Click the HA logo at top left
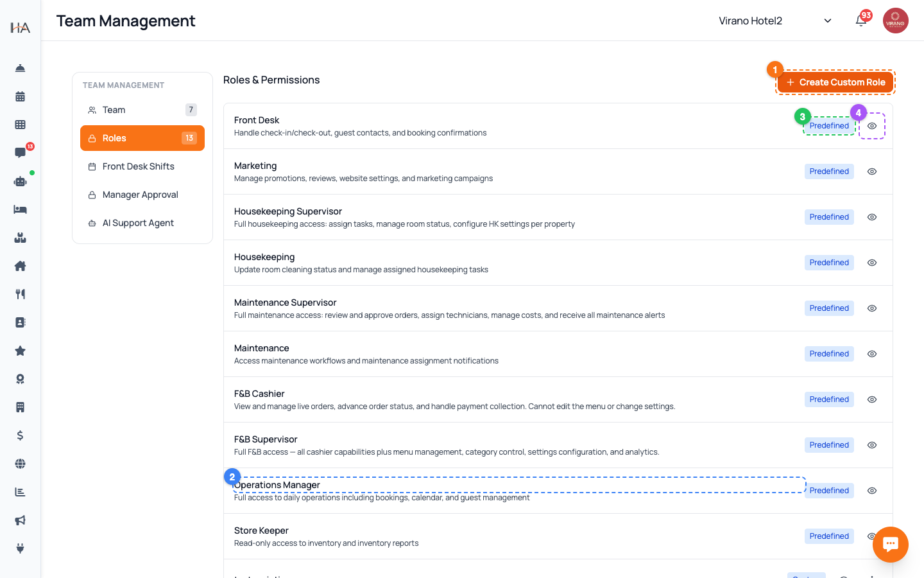 pyautogui.click(x=20, y=27)
